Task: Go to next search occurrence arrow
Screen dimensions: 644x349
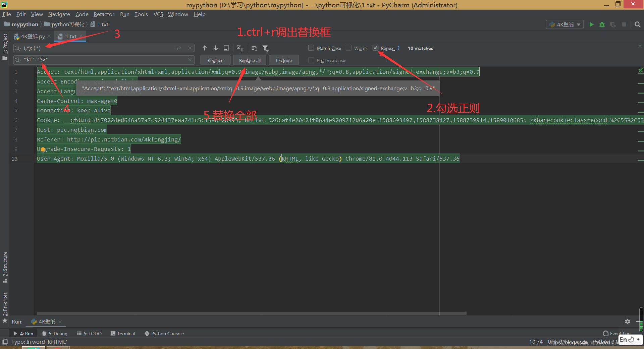Action: [x=216, y=48]
